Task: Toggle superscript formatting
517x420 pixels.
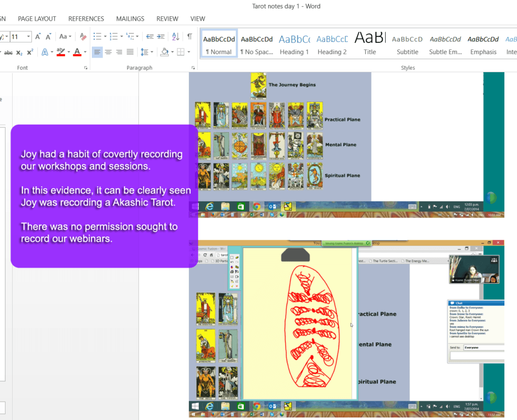Action: click(30, 52)
